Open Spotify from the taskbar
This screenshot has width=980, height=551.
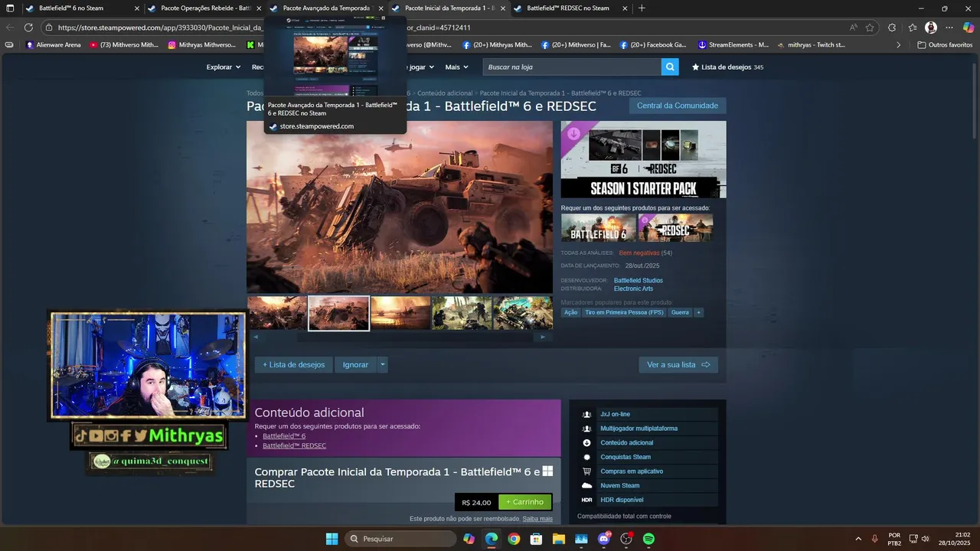coord(648,539)
